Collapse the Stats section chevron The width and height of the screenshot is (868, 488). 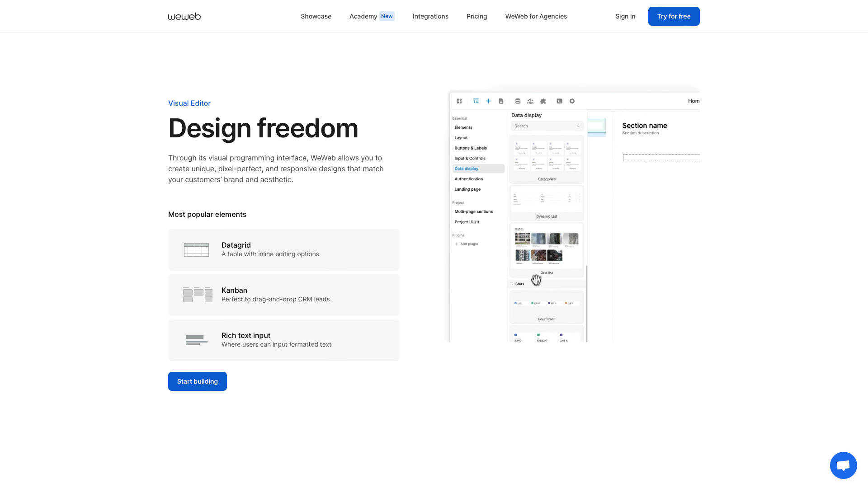[x=513, y=284]
